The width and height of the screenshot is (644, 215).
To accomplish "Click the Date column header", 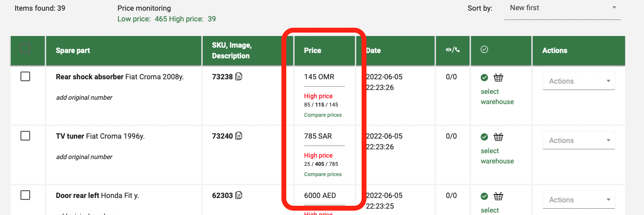I will click(373, 50).
